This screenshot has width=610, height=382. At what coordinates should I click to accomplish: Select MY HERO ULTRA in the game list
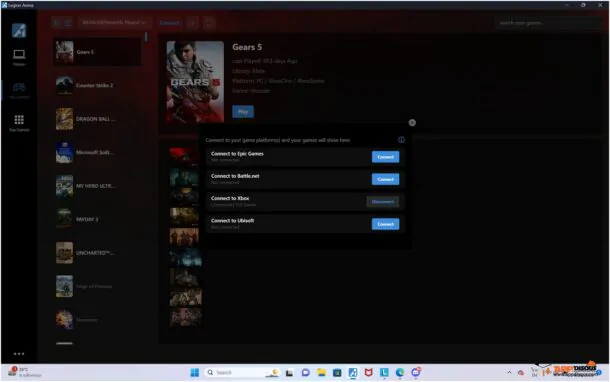97,186
